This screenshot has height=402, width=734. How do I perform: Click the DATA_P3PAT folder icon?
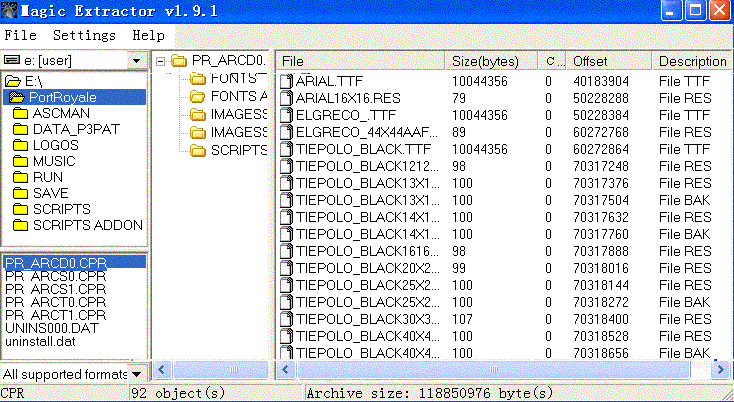pyautogui.click(x=21, y=129)
